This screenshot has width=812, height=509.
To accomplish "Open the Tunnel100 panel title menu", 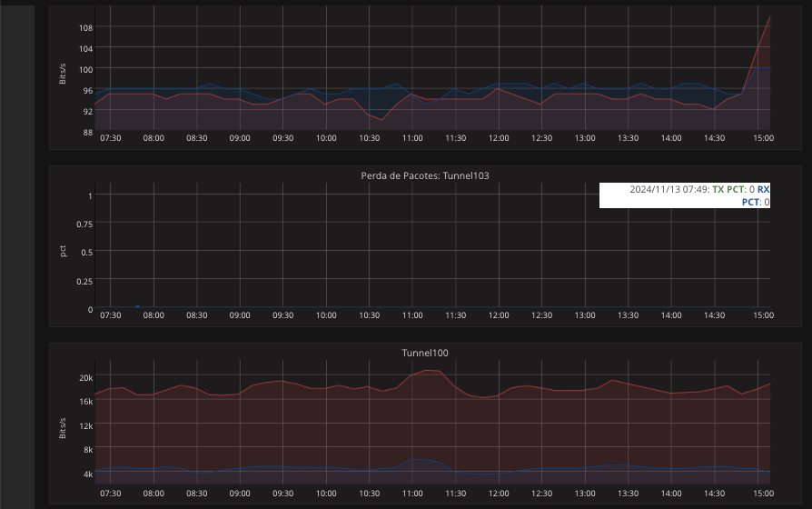I will (425, 353).
